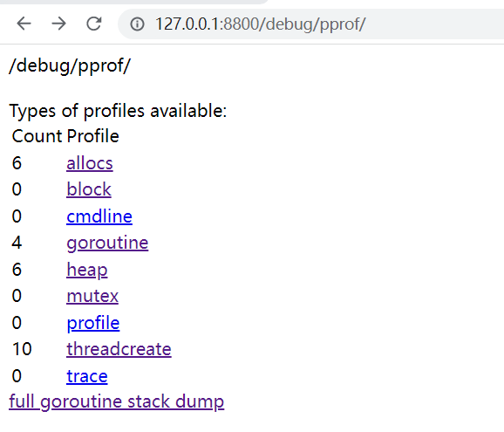The width and height of the screenshot is (504, 432).
Task: Go forward to the next page
Action: (58, 24)
